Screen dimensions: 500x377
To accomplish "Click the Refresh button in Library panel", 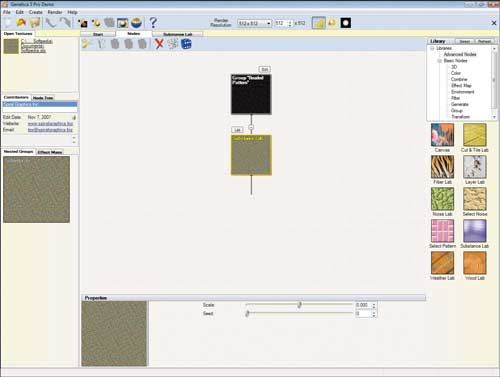I will [x=484, y=41].
